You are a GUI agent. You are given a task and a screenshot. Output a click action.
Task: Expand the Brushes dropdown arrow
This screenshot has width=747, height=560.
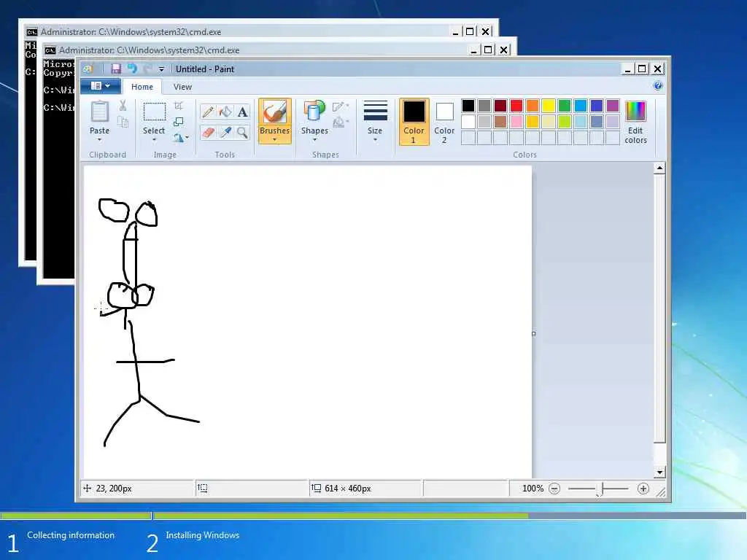(275, 139)
